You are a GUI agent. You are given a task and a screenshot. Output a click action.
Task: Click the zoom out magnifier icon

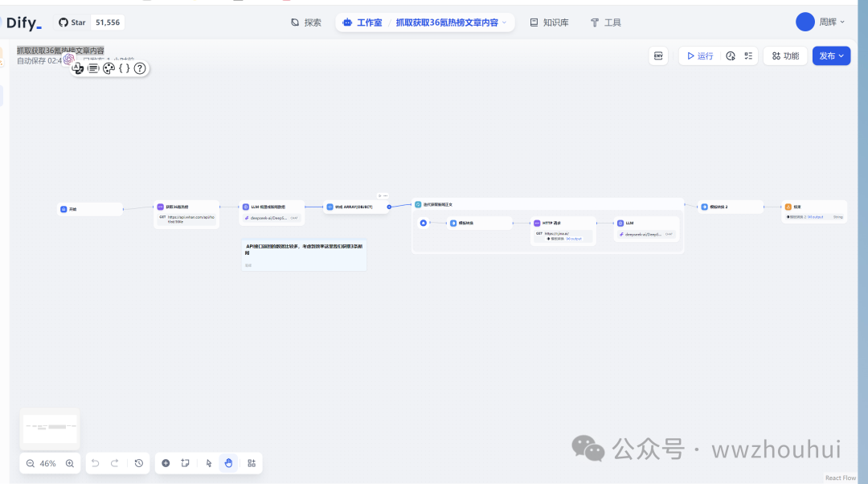31,463
